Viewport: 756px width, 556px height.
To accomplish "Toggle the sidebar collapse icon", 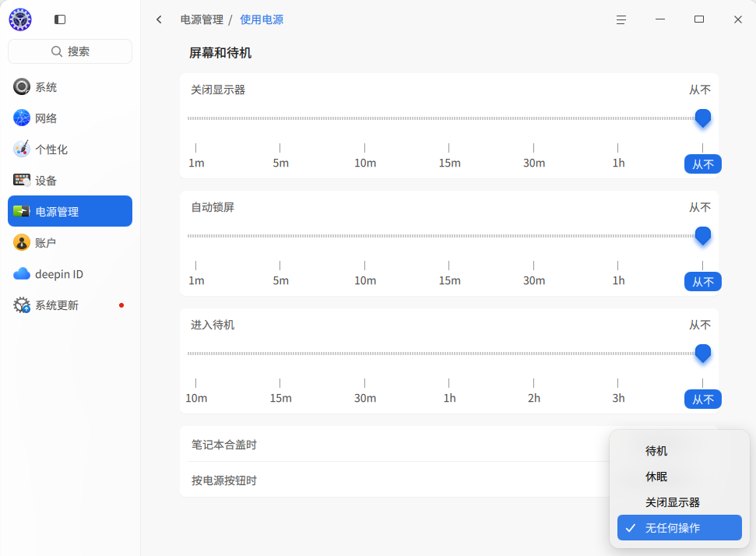I will coord(60,19).
